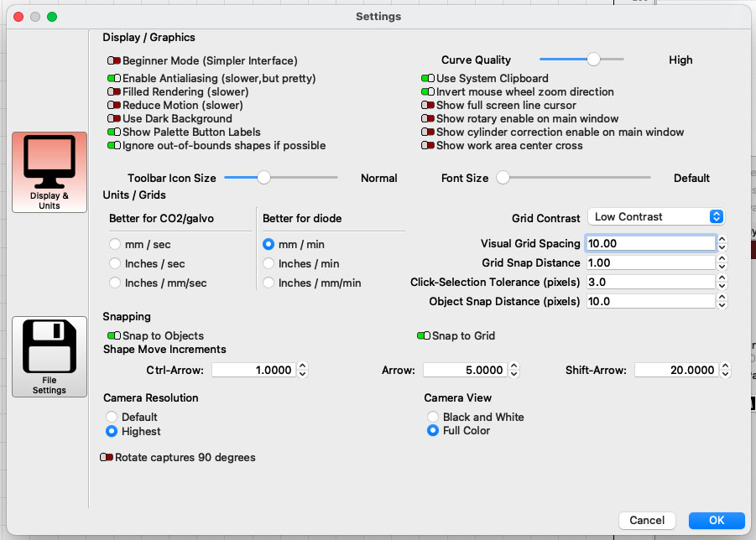Disable Enable Antialiasing toggle
756x540 pixels.
(114, 78)
